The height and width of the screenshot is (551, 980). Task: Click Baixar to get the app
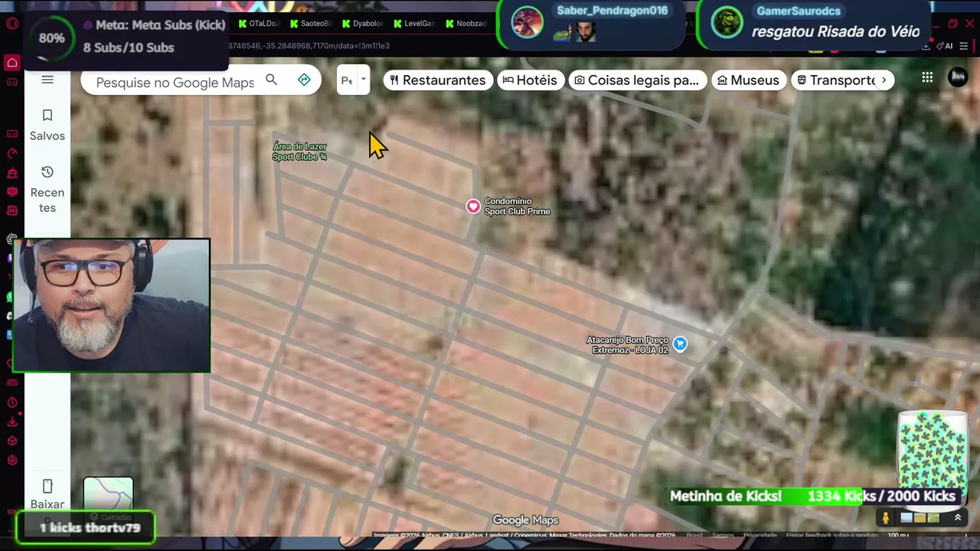[x=47, y=494]
